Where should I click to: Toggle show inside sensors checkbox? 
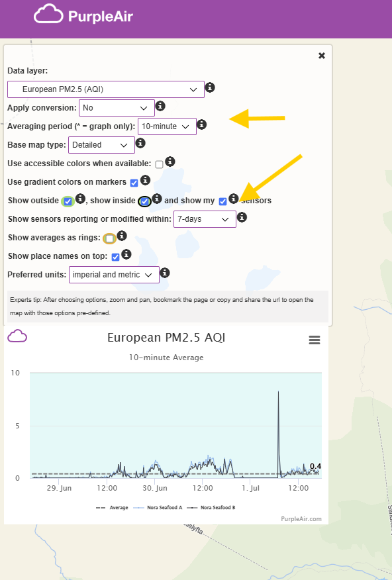pyautogui.click(x=144, y=201)
